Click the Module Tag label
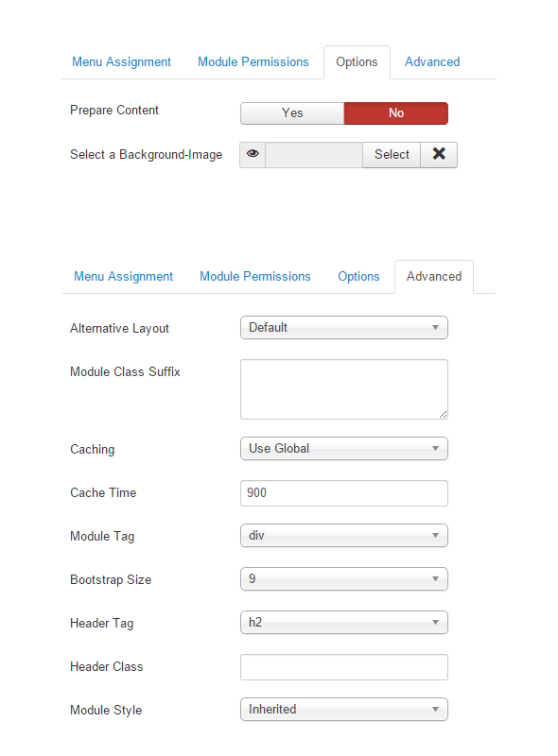The width and height of the screenshot is (558, 756). 102,537
